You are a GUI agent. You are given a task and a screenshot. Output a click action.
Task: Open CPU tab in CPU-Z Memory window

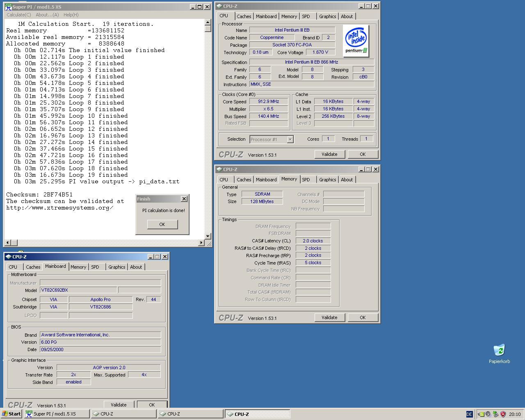coord(224,180)
